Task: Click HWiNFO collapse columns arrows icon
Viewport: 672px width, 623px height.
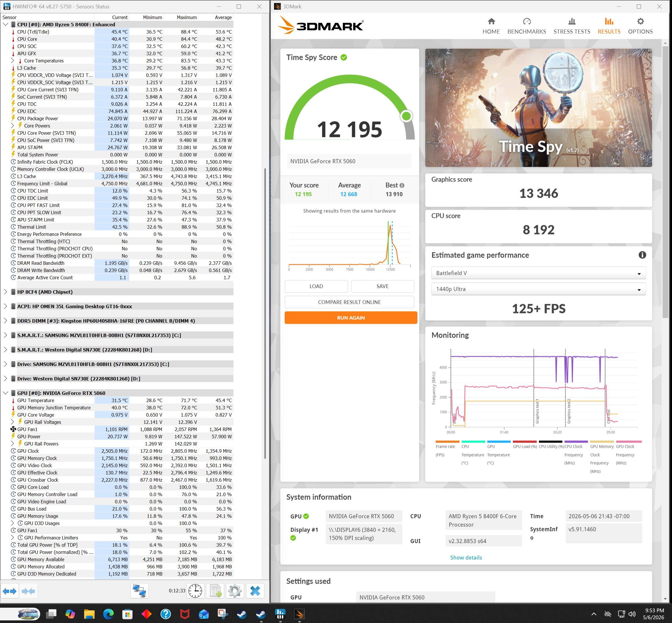Action: [28, 591]
